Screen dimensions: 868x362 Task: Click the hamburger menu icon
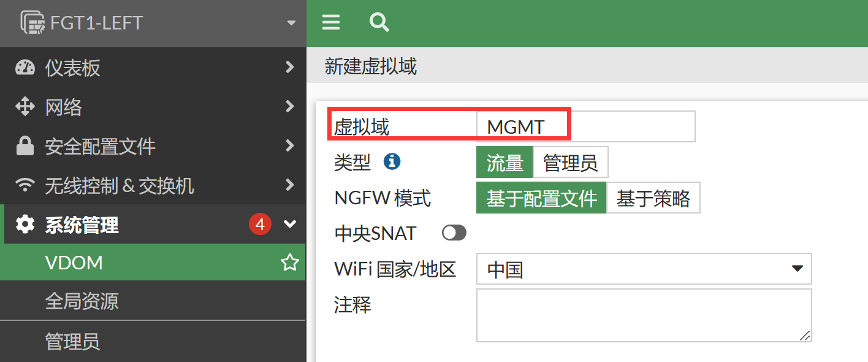point(331,23)
